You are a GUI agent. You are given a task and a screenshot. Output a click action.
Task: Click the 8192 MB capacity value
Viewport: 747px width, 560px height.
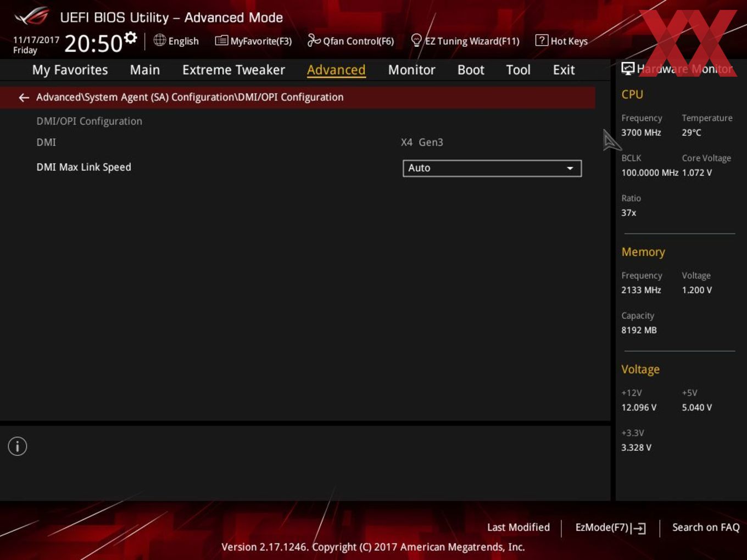(x=639, y=330)
